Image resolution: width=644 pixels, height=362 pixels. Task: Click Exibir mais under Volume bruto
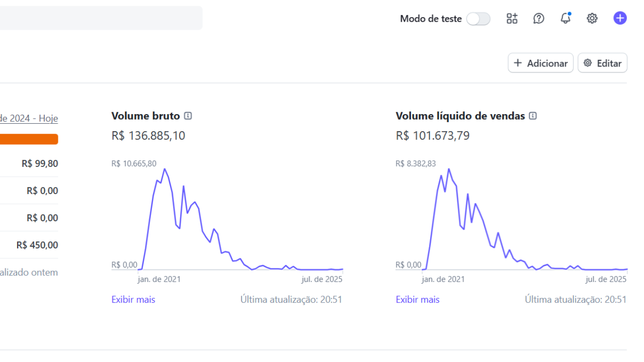point(133,300)
